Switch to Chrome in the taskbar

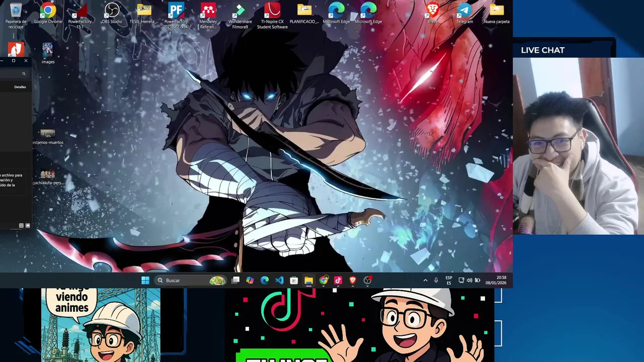pyautogui.click(x=323, y=280)
